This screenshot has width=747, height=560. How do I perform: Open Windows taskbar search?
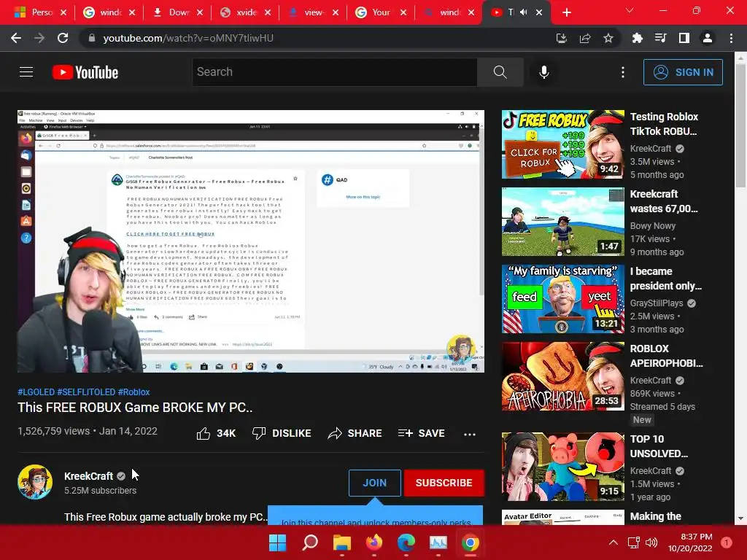pyautogui.click(x=310, y=542)
